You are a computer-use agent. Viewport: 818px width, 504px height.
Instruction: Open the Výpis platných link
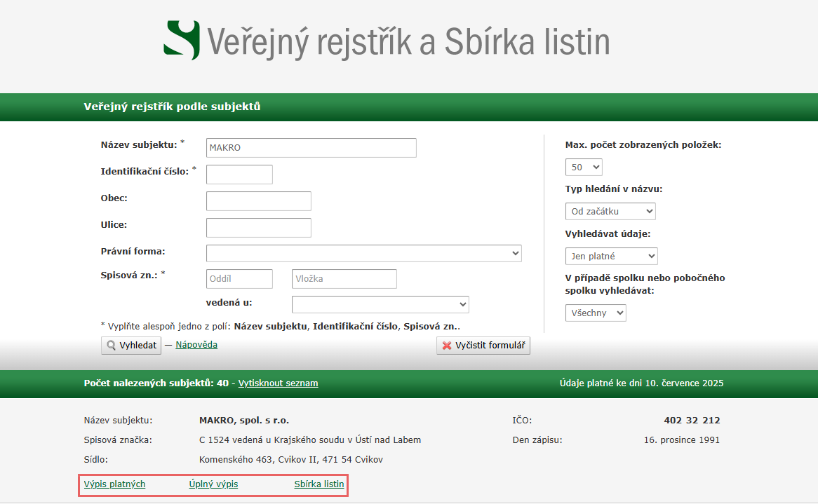click(x=114, y=484)
